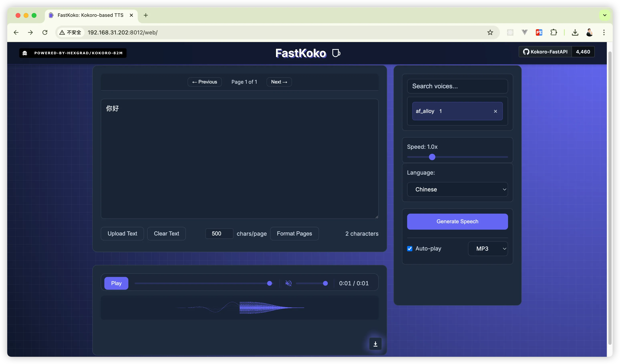Go to the Previous page
Viewport: 620px width, 364px height.
tap(205, 82)
